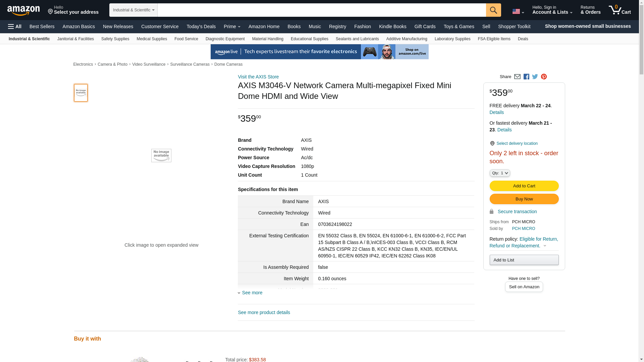Add the camera to Cart
Image resolution: width=644 pixels, height=362 pixels.
point(524,186)
